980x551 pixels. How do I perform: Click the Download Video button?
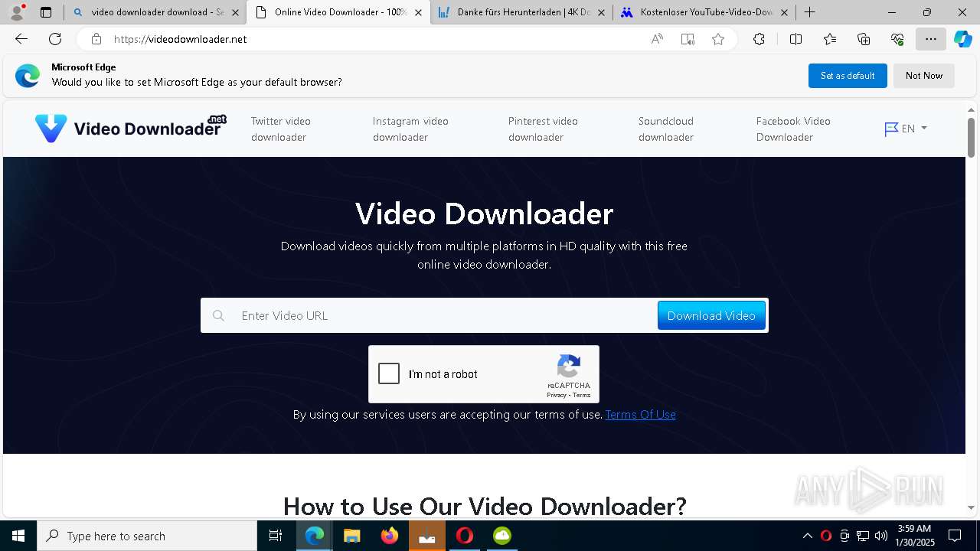click(x=711, y=315)
